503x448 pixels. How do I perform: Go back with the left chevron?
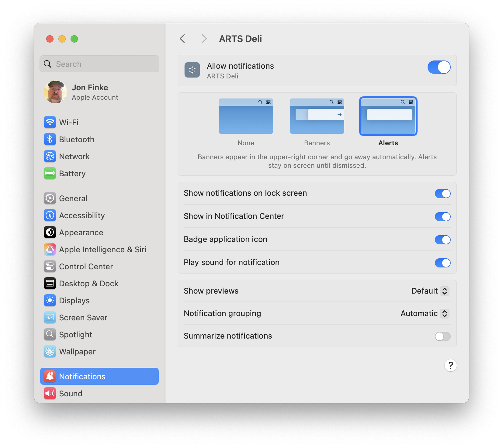coord(182,39)
